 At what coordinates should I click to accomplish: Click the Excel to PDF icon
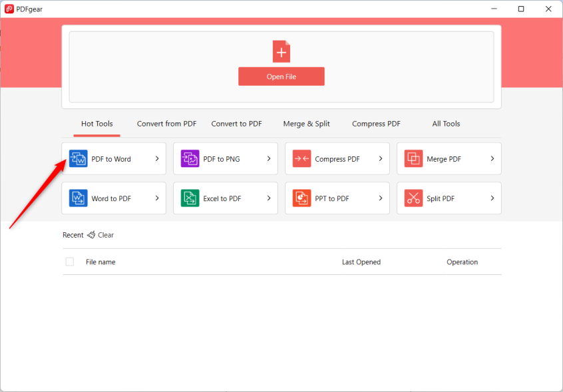190,198
